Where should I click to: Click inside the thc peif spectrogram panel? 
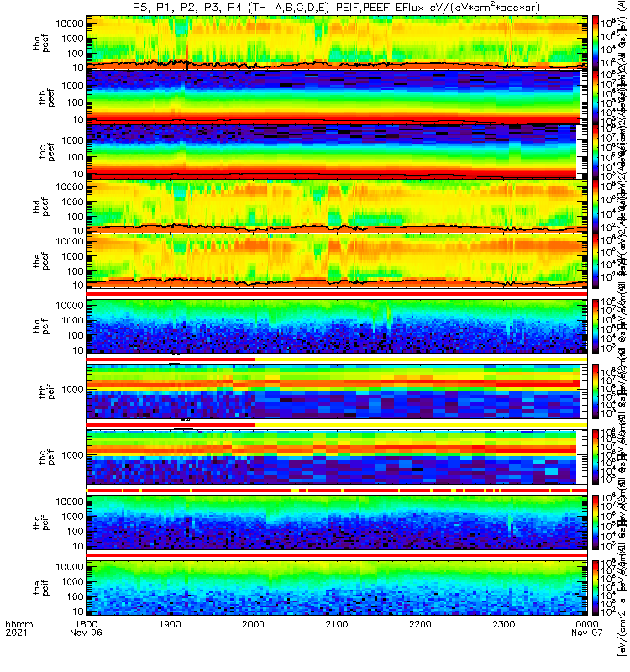coord(337,457)
